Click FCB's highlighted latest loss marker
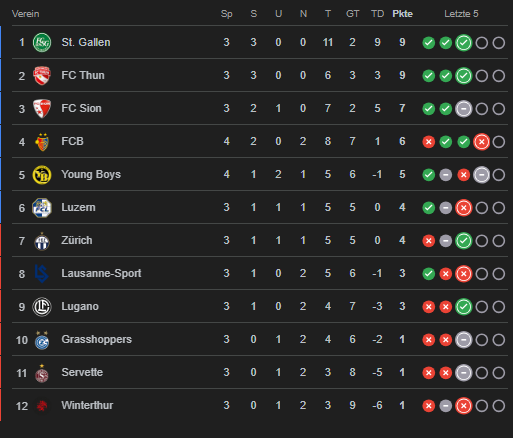The width and height of the screenshot is (513, 438). click(x=481, y=142)
